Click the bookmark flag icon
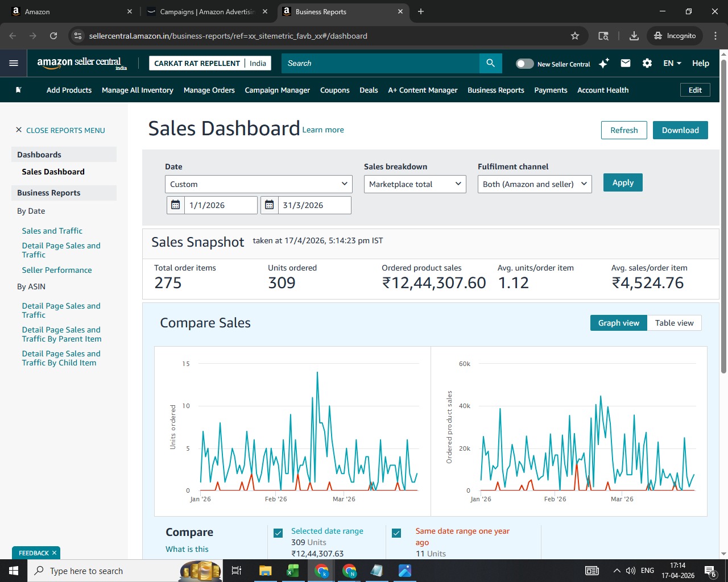Viewport: 728px width, 582px height. 19,90
